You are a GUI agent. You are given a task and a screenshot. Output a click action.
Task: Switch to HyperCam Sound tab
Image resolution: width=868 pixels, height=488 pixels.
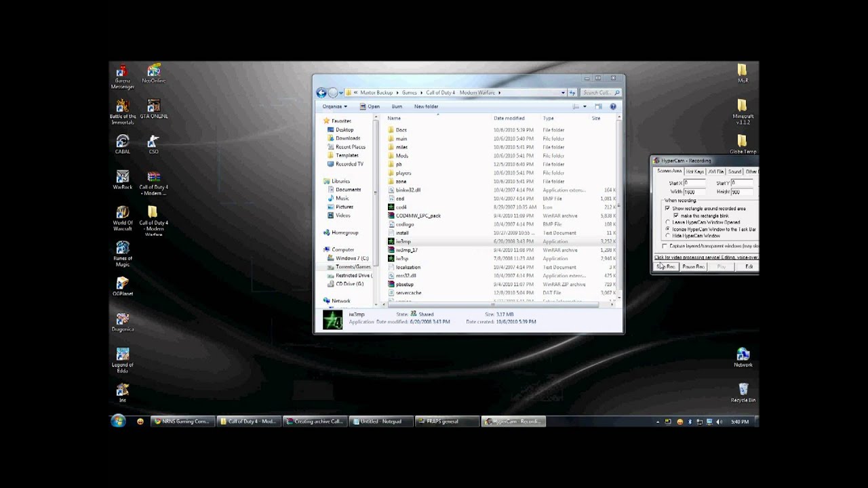click(735, 171)
